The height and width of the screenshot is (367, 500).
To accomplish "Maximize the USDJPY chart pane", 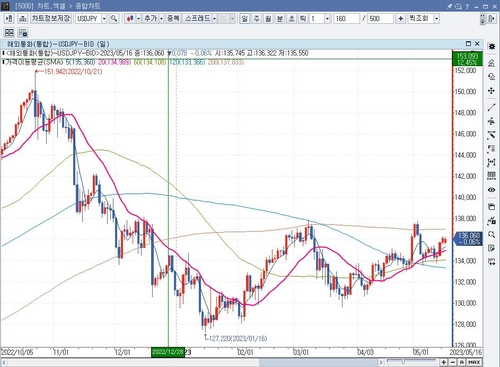I will [468, 44].
